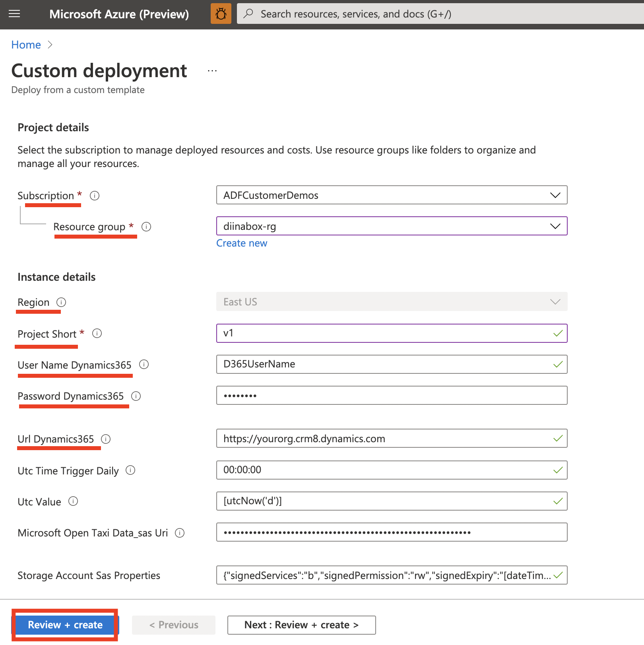Click the Password Dynamics365 input field
644x645 pixels.
point(392,395)
